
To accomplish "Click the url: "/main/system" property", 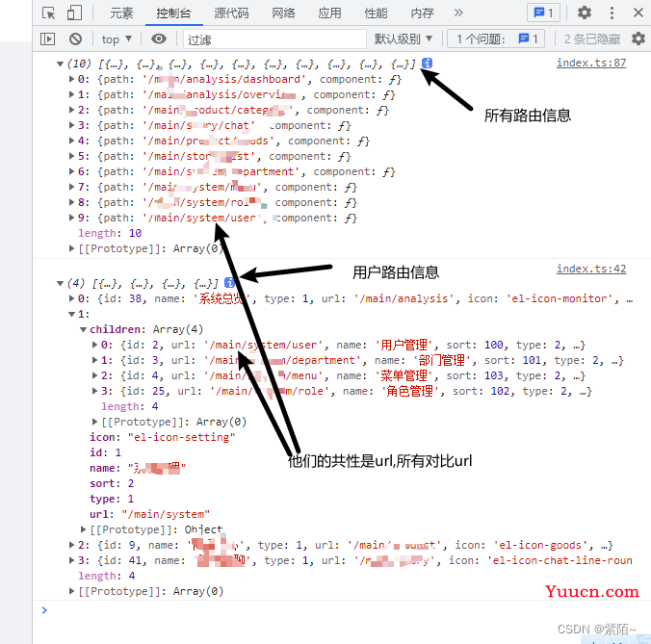I will tap(149, 514).
